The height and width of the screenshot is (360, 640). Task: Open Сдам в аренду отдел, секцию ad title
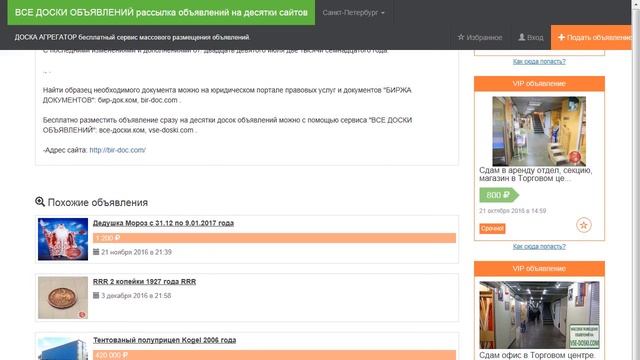coord(536,174)
